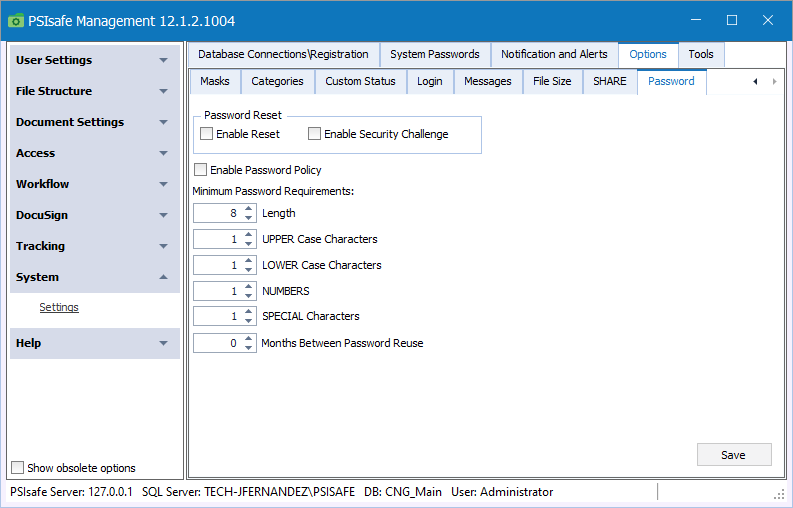Expand the Document Settings section
793x508 pixels.
pyautogui.click(x=95, y=122)
